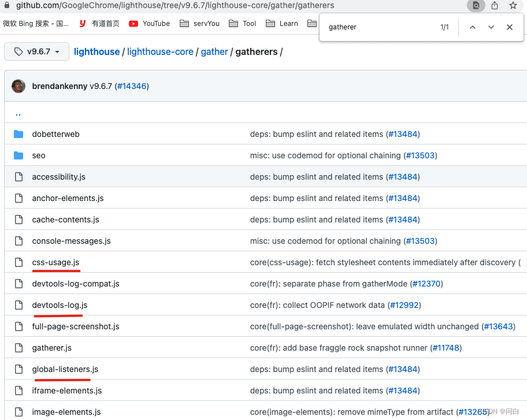This screenshot has height=420, width=527.
Task: Click the seo folder icon
Action: pyautogui.click(x=18, y=155)
